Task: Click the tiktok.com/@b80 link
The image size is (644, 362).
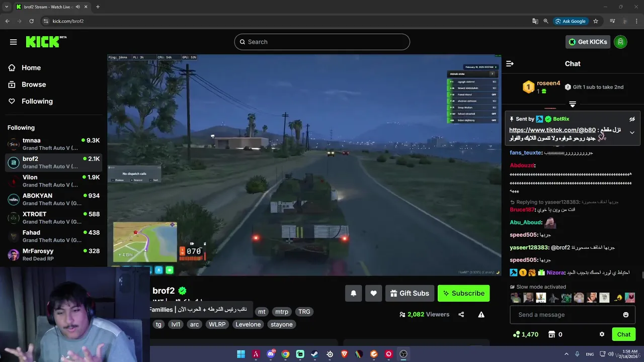Action: coord(552,130)
